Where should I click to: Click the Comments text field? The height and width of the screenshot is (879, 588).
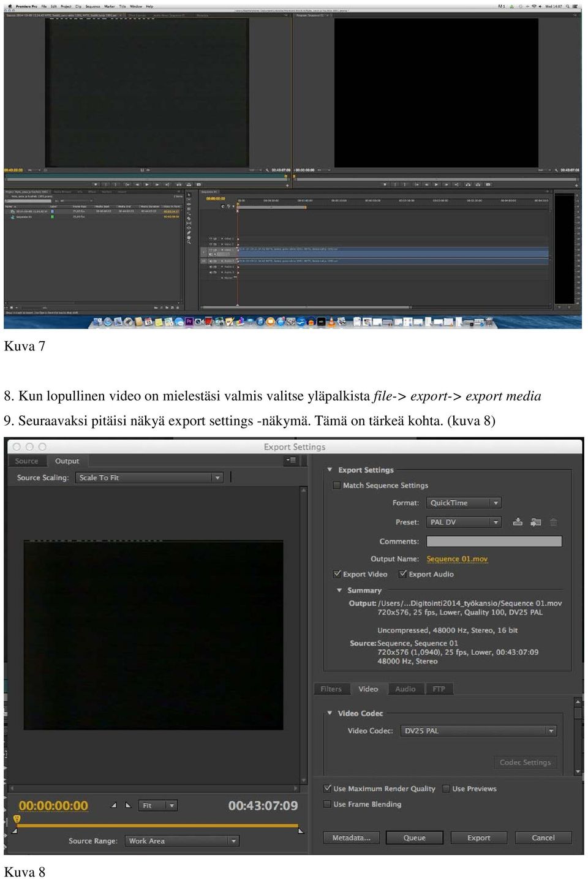point(494,541)
